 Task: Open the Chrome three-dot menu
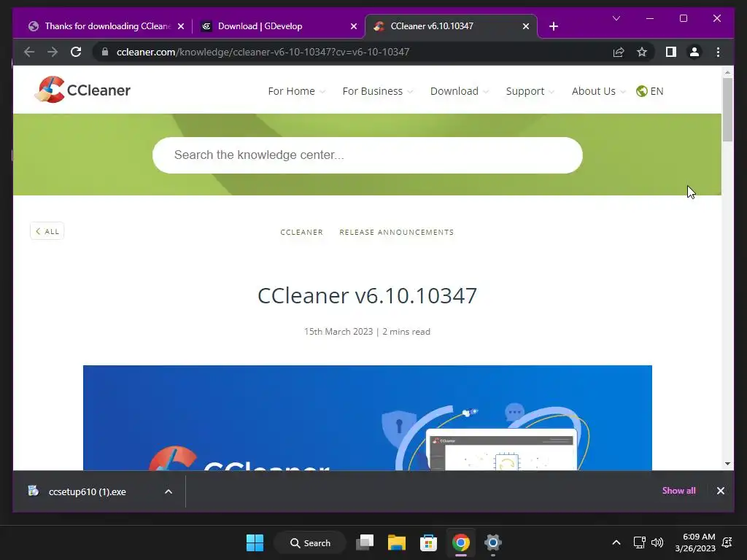tap(718, 52)
